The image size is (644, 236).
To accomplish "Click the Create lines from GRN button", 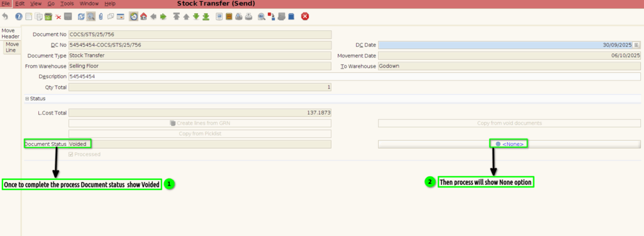I will point(199,123).
